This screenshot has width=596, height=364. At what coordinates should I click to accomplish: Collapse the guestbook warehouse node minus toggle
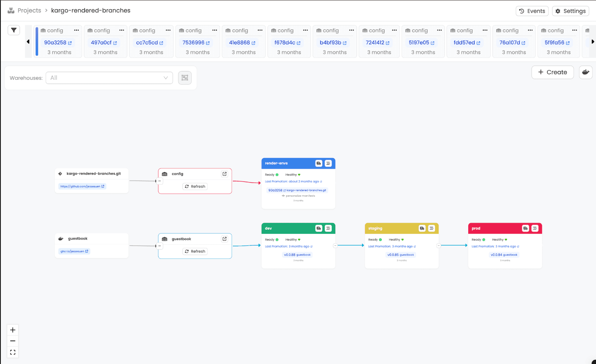159,246
